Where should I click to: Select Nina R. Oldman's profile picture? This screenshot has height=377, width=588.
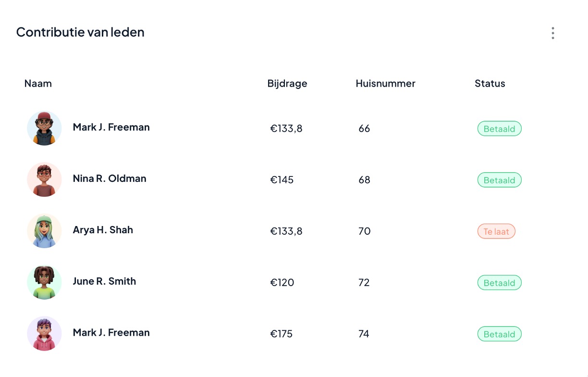(x=44, y=179)
